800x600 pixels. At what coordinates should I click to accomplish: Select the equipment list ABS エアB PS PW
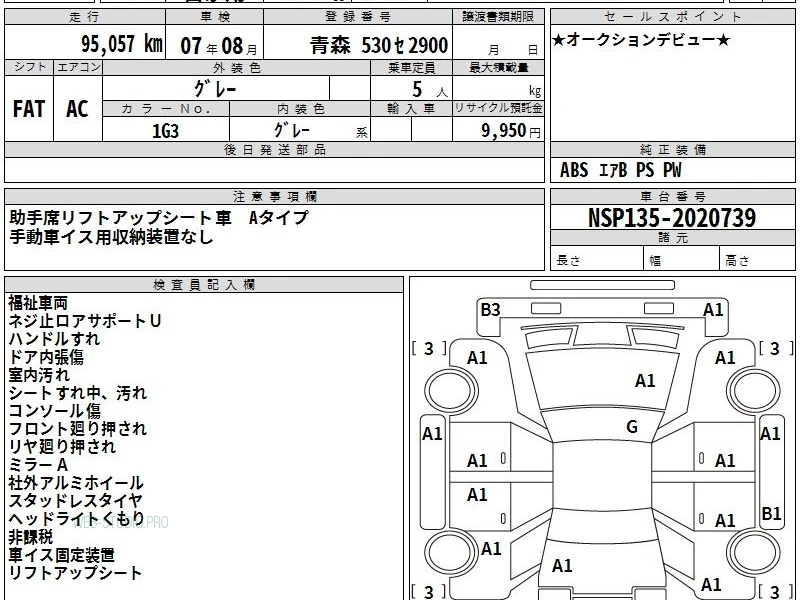tap(620, 170)
